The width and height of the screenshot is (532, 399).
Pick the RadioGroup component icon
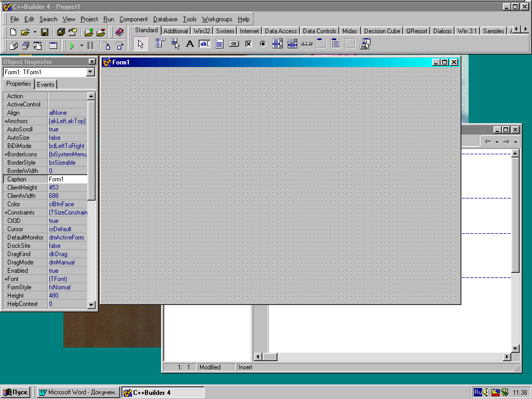tap(336, 44)
